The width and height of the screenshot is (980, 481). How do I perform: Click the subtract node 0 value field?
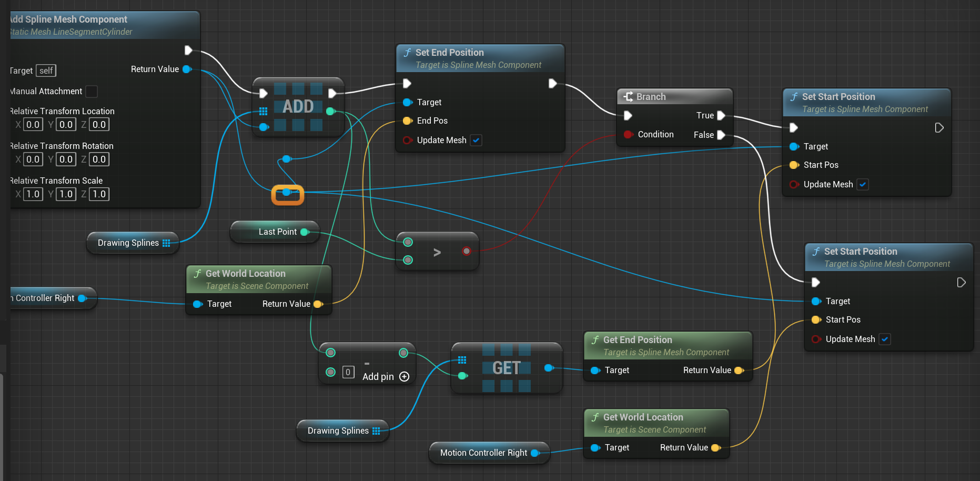(348, 372)
